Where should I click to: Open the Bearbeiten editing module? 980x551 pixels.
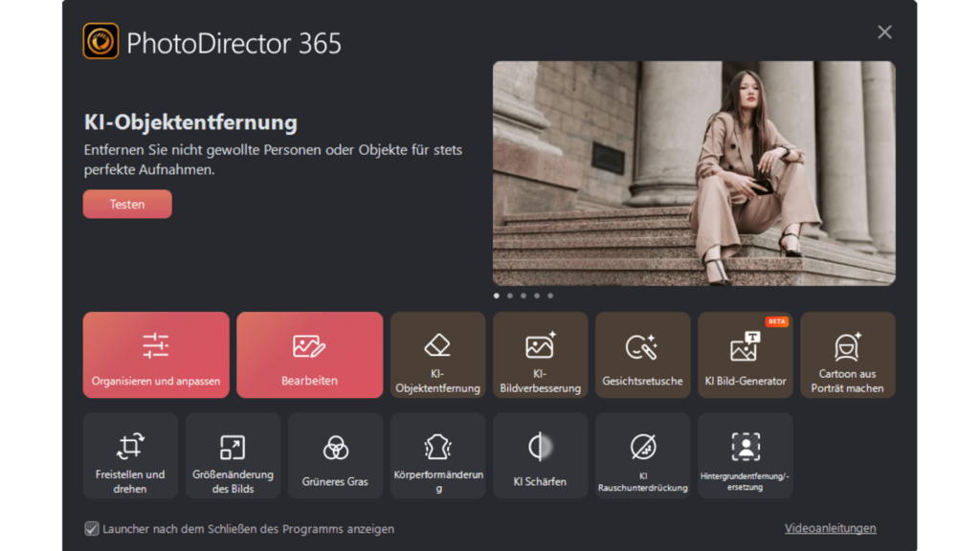[309, 355]
